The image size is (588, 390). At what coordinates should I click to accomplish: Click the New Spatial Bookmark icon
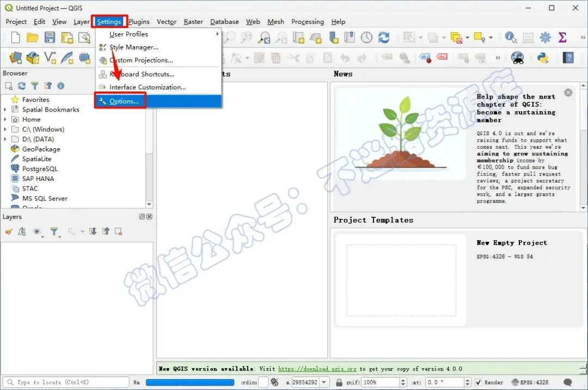[333, 38]
